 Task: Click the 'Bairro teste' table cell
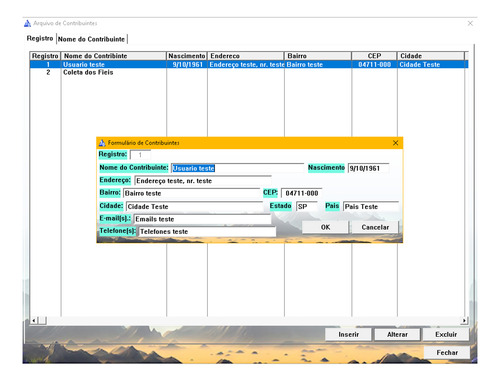[x=318, y=64]
